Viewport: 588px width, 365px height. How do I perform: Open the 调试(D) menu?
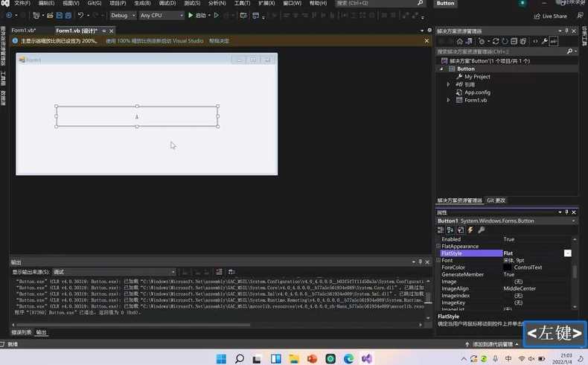point(167,3)
